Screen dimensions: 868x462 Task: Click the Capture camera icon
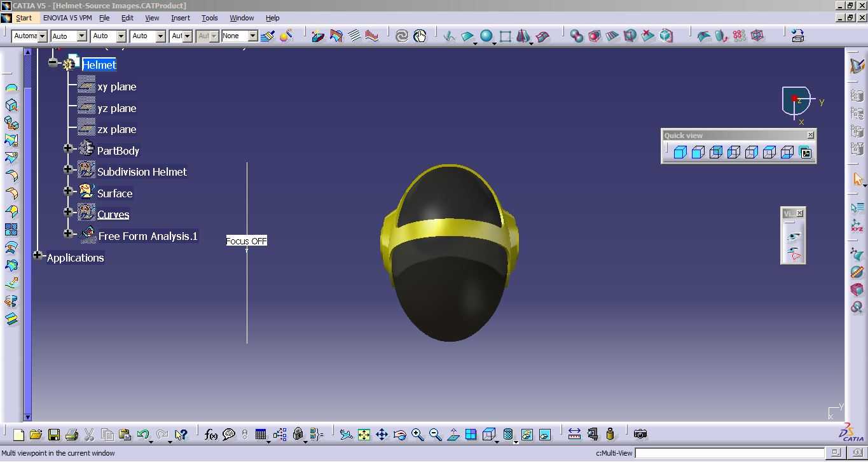point(640,435)
